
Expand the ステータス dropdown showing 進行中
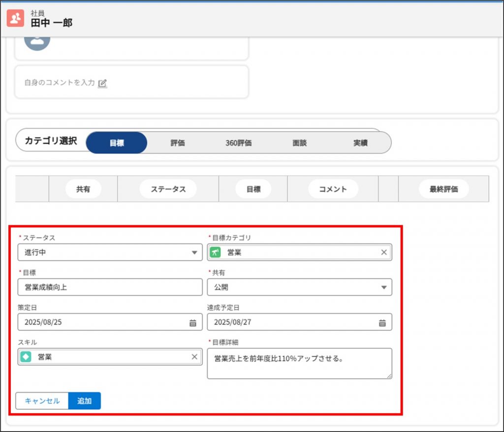110,252
